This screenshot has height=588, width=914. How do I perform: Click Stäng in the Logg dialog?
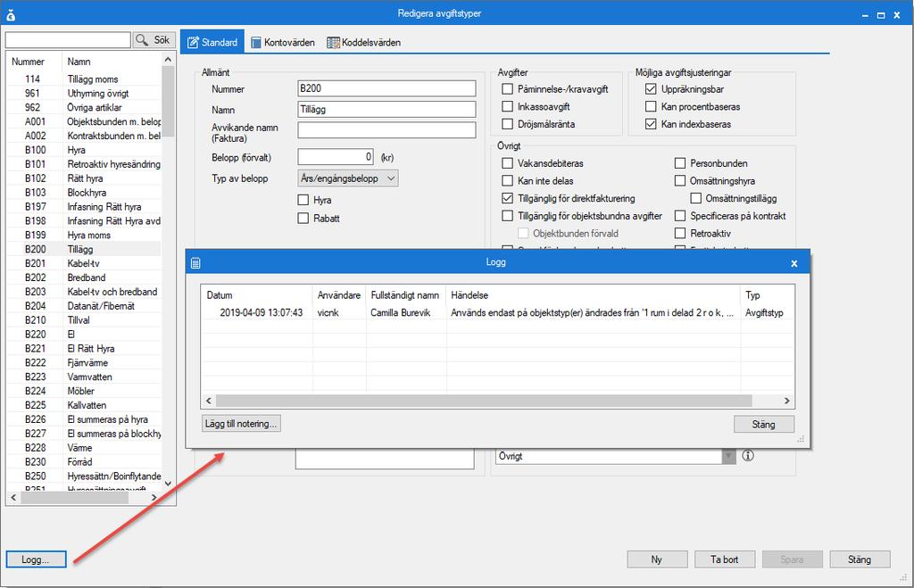764,424
